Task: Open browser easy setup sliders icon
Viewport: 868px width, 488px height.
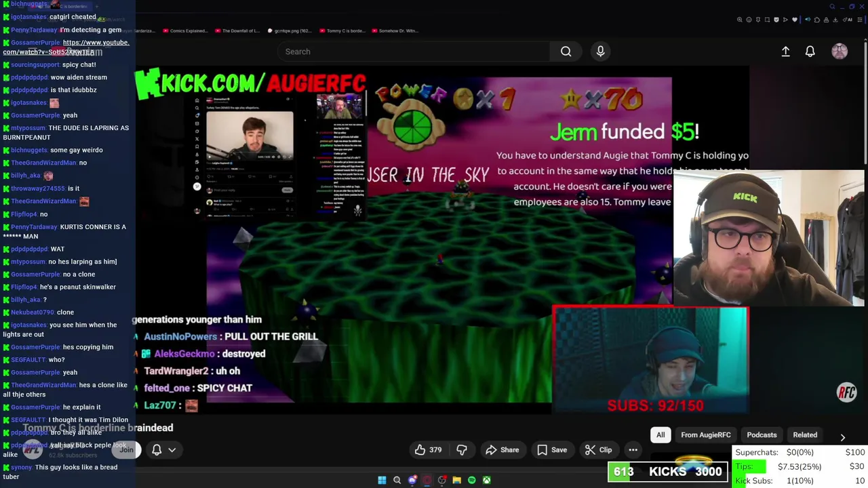Action: point(859,20)
